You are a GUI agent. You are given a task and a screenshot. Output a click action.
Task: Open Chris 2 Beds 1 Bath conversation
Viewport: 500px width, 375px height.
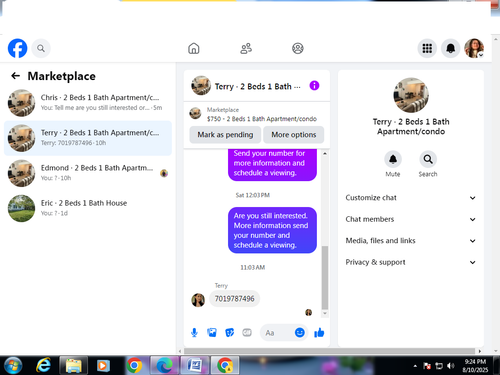point(88,103)
